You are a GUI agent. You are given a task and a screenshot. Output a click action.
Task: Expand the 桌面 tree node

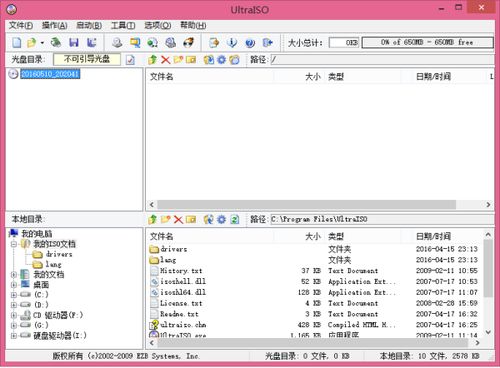(x=14, y=285)
